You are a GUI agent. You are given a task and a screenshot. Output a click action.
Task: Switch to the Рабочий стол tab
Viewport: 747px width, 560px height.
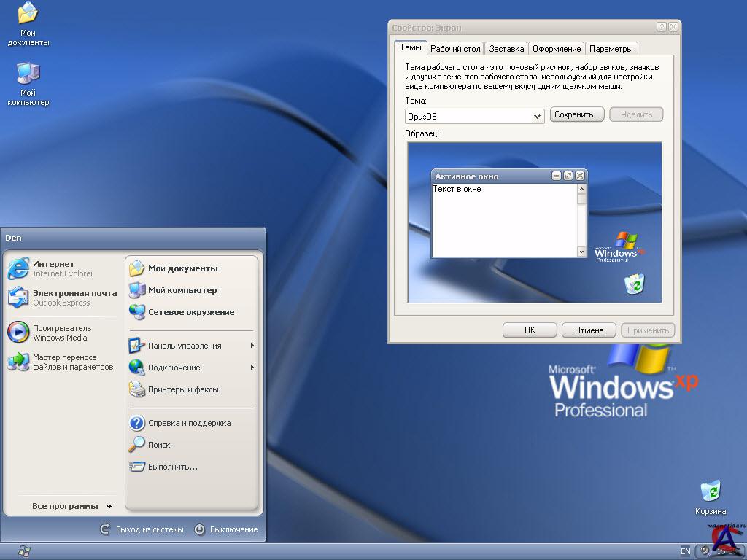455,49
